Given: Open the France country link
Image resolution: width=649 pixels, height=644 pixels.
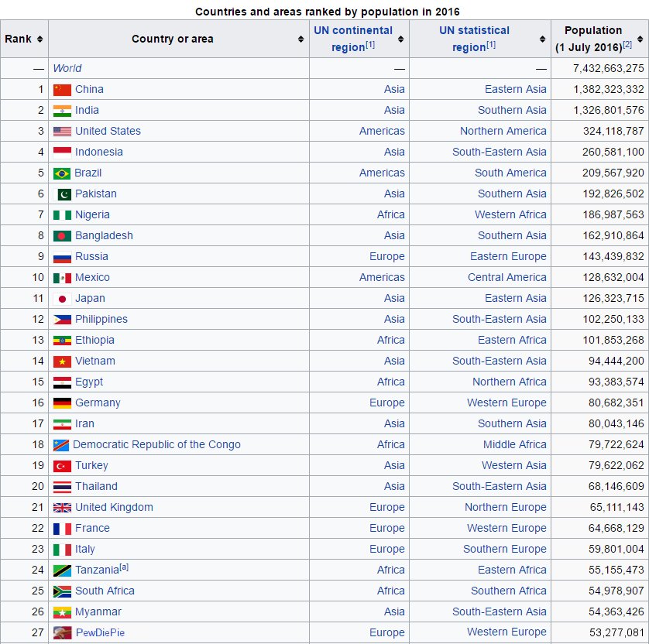Looking at the screenshot, I should (x=92, y=528).
